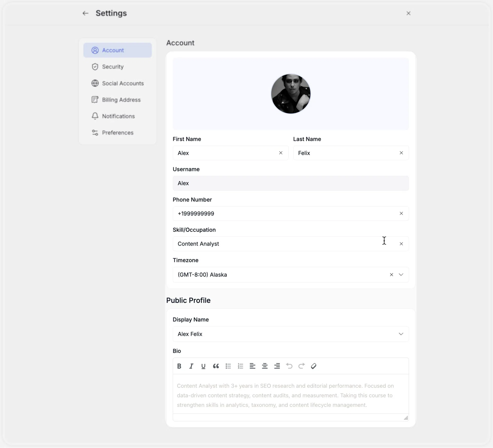Expand the Timezone dropdown chevron
This screenshot has width=493, height=448.
[401, 274]
